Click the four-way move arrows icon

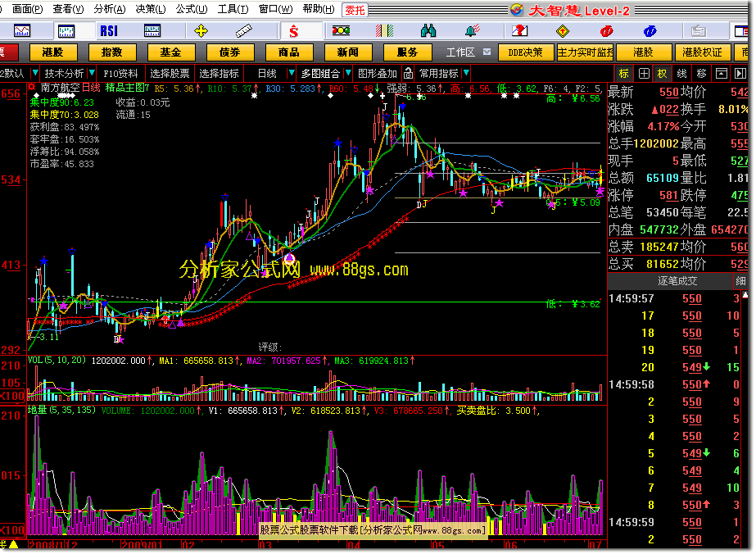(201, 31)
